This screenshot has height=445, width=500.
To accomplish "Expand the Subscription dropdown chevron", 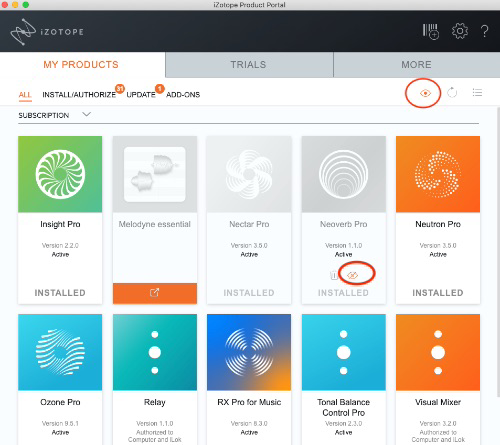I will [86, 115].
